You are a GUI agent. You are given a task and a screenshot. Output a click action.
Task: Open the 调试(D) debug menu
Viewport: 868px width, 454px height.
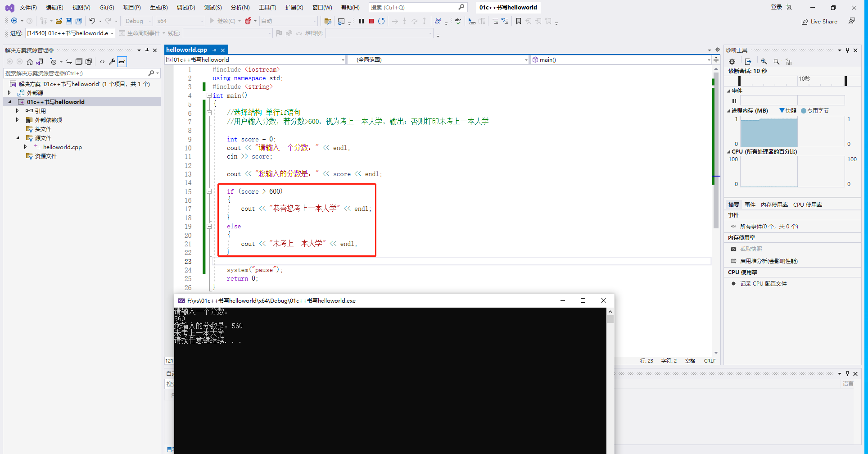186,7
